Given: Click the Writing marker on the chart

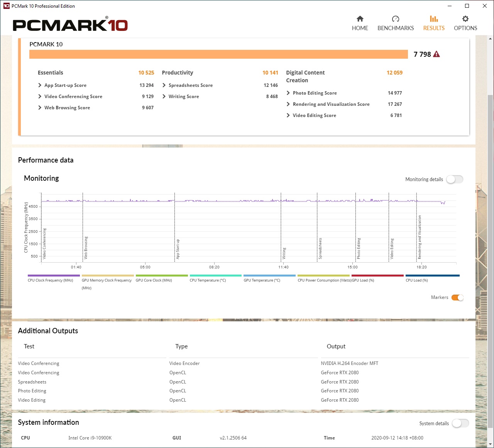Looking at the screenshot, I should pos(284,253).
